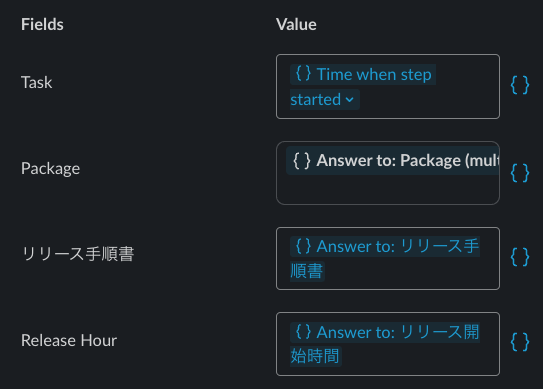Screen dimensions: 543x389
Task: Click braces icon inside リリース手順書 answer token
Action: [303, 246]
